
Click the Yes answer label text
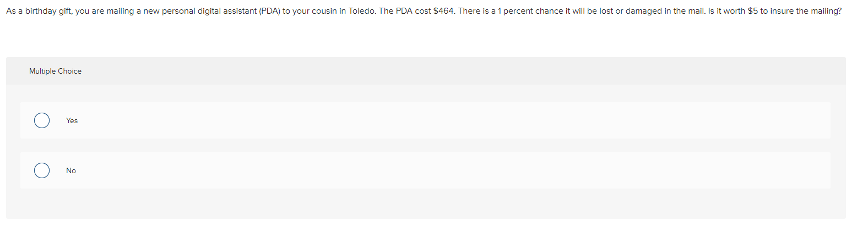point(72,120)
